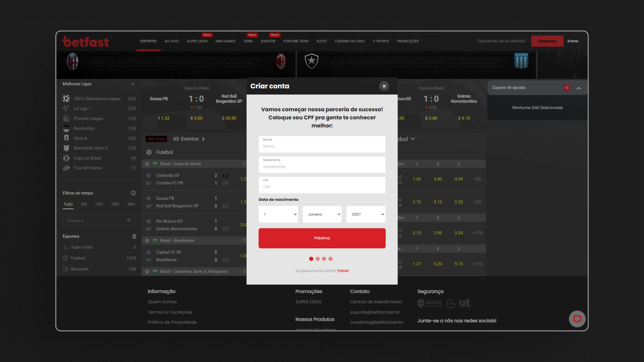
Task: Click the Série A league icon
Action: point(66,138)
